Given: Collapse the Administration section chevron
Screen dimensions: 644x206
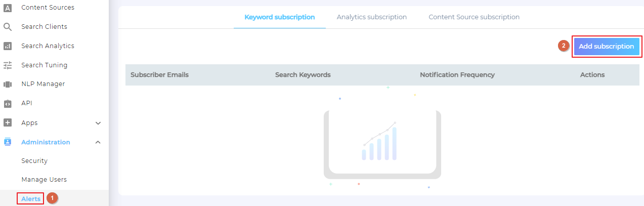Looking at the screenshot, I should tap(98, 142).
